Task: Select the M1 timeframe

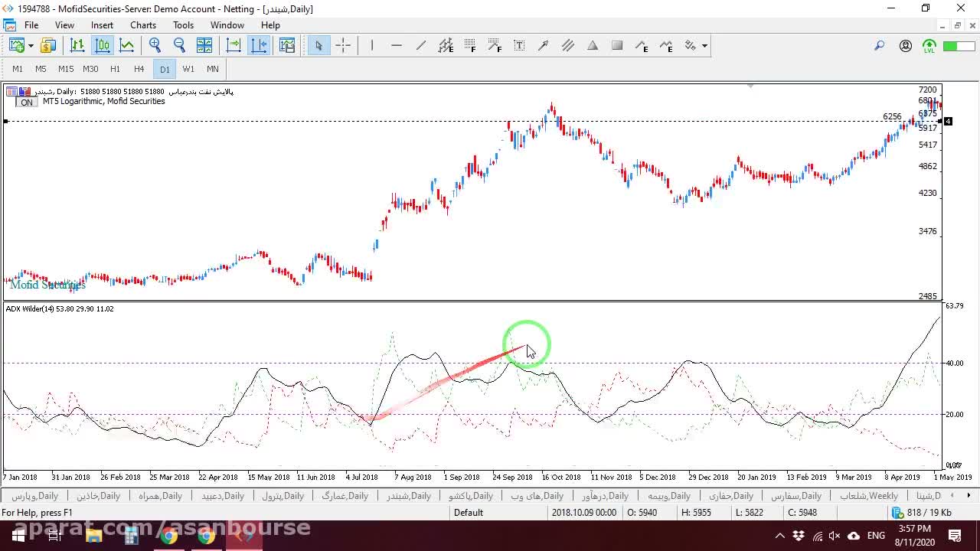Action: (18, 69)
